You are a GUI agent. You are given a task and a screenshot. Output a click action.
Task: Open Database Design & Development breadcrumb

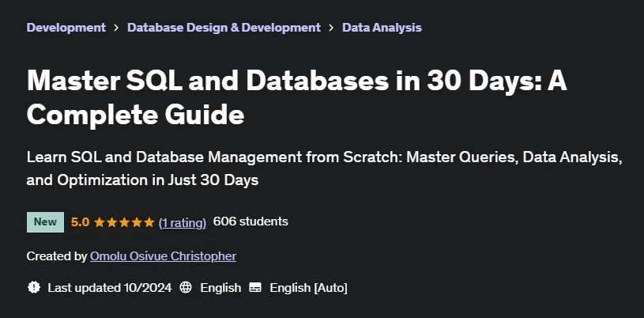(224, 28)
